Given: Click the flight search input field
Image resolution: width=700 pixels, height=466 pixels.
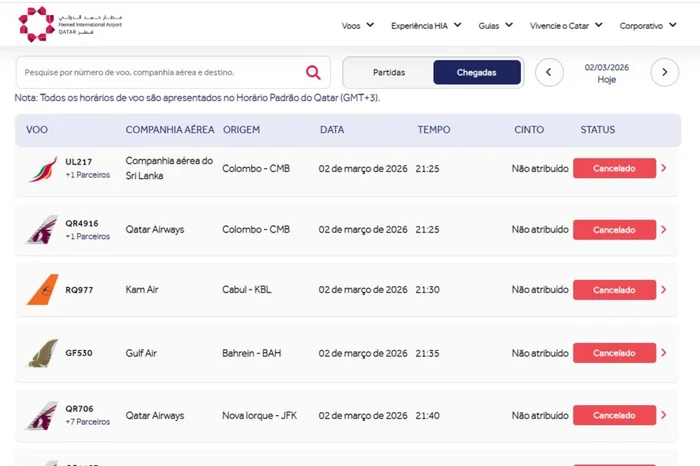Looking at the screenshot, I should pos(160,72).
